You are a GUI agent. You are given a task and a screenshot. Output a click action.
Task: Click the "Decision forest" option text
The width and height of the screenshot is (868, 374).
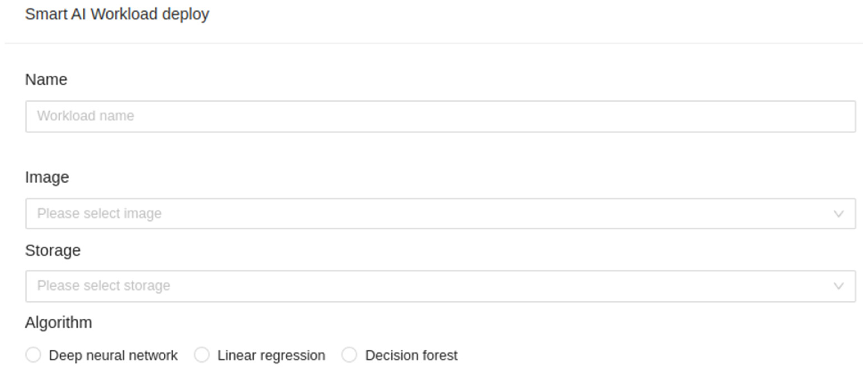pos(411,355)
